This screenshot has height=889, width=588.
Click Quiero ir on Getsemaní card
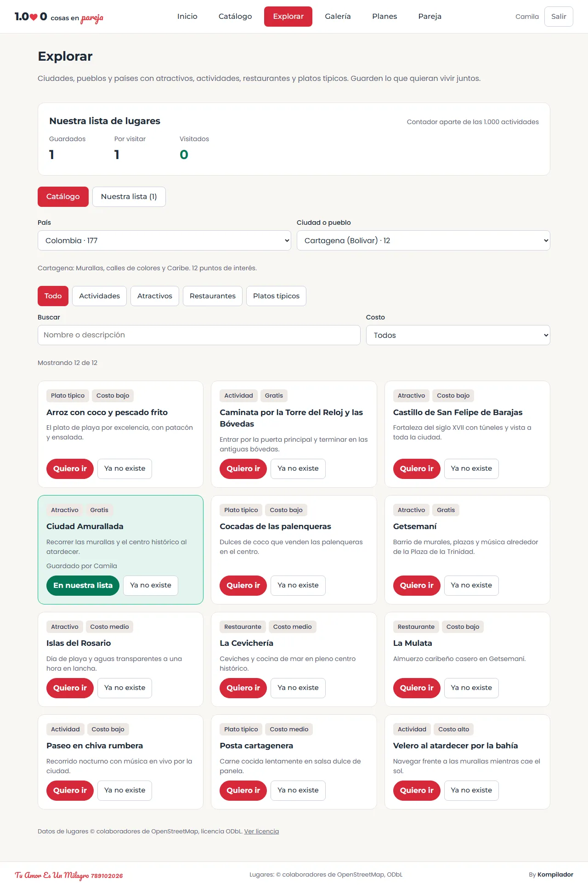(417, 586)
